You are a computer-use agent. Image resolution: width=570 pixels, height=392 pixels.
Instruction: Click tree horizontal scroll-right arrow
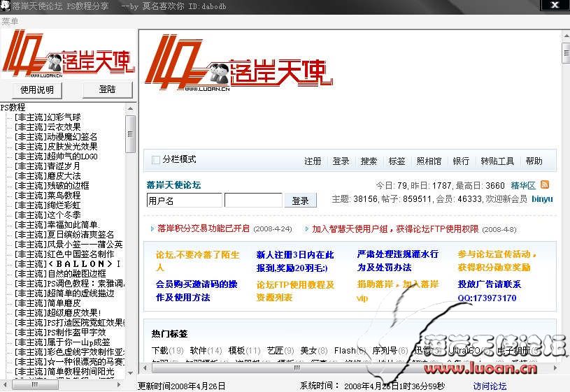[x=119, y=384]
